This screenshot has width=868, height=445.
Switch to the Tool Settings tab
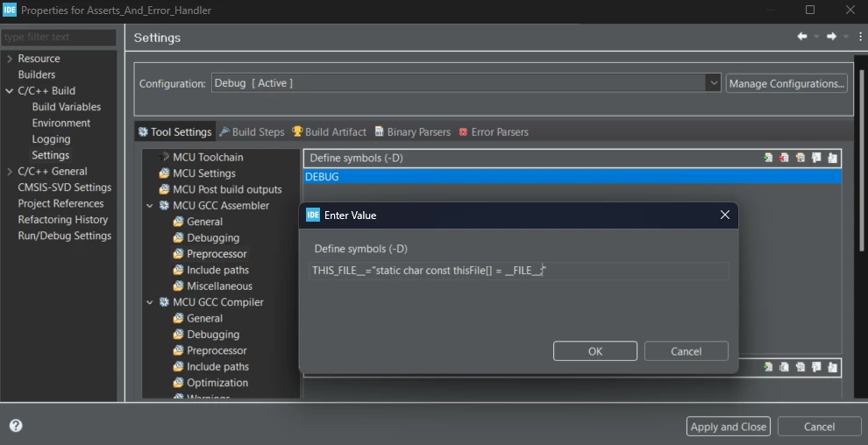tap(175, 131)
